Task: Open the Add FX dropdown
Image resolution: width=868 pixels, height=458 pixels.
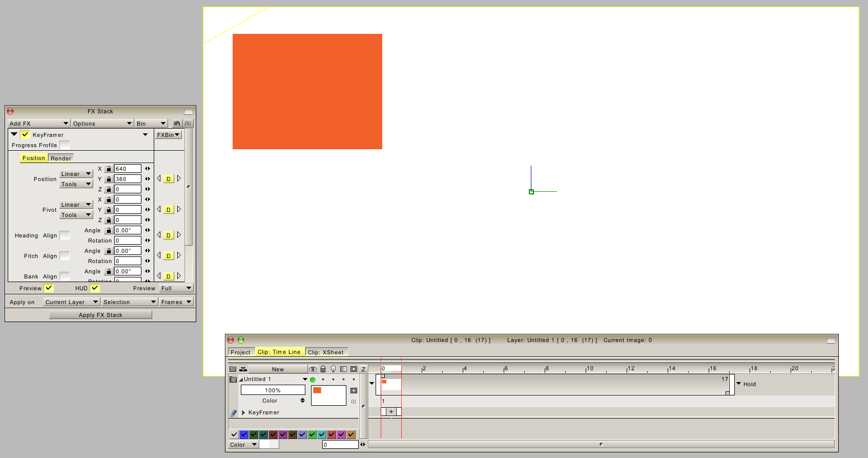Action: coord(39,124)
